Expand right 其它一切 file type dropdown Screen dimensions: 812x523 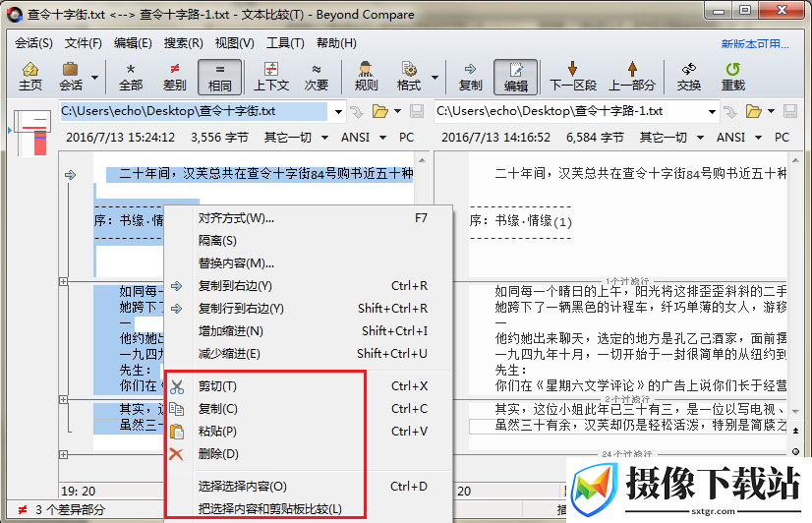point(700,138)
